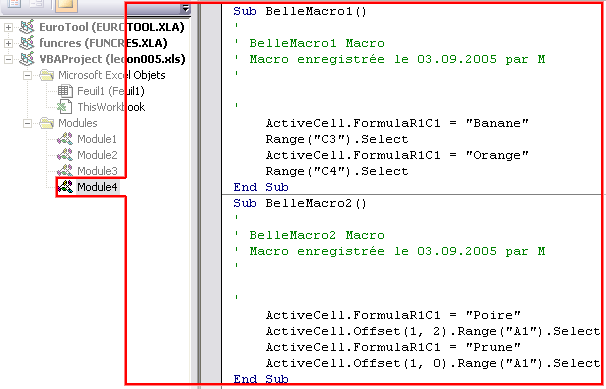Click the Range("C3").Select line
The height and width of the screenshot is (389, 606).
coord(337,139)
